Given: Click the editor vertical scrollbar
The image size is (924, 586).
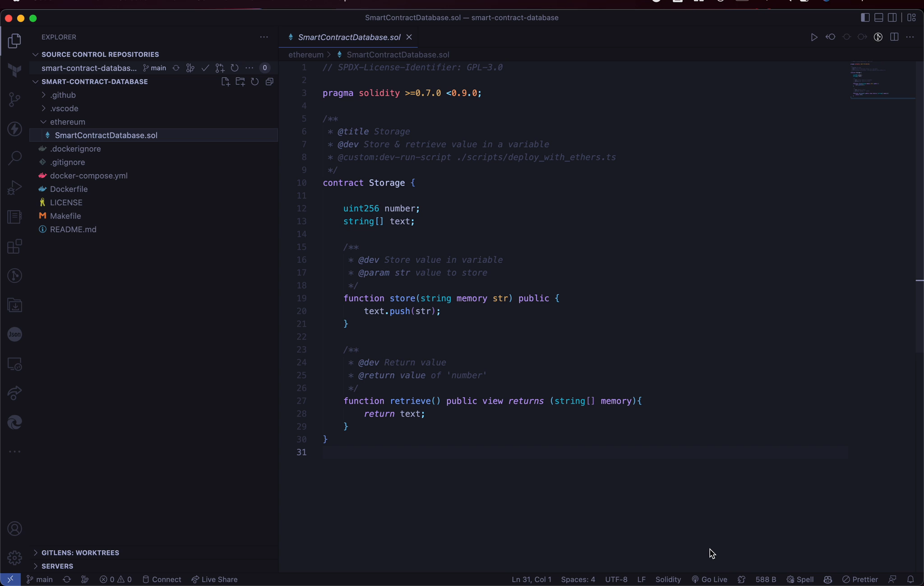Looking at the screenshot, I should [x=919, y=207].
